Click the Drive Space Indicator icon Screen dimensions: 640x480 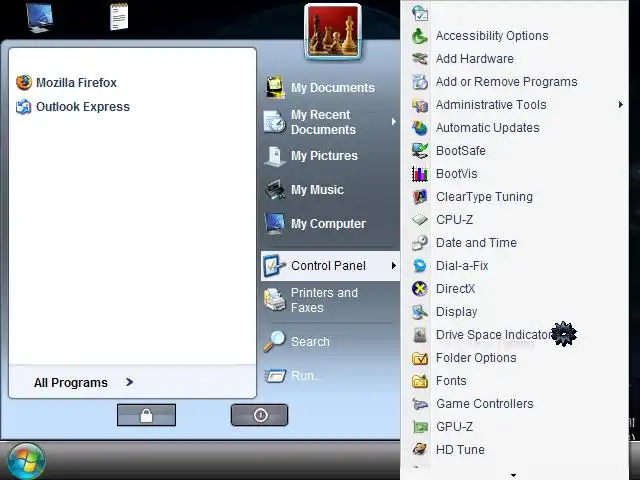pos(420,335)
